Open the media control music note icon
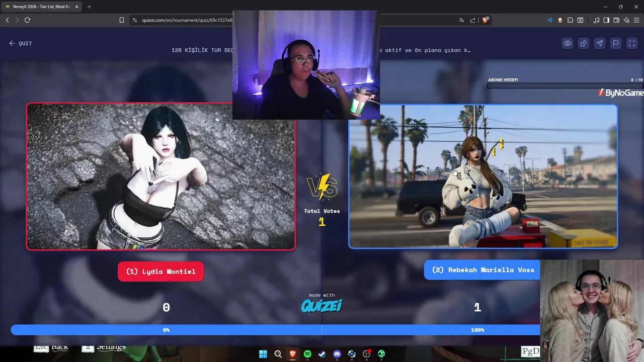 596,20
